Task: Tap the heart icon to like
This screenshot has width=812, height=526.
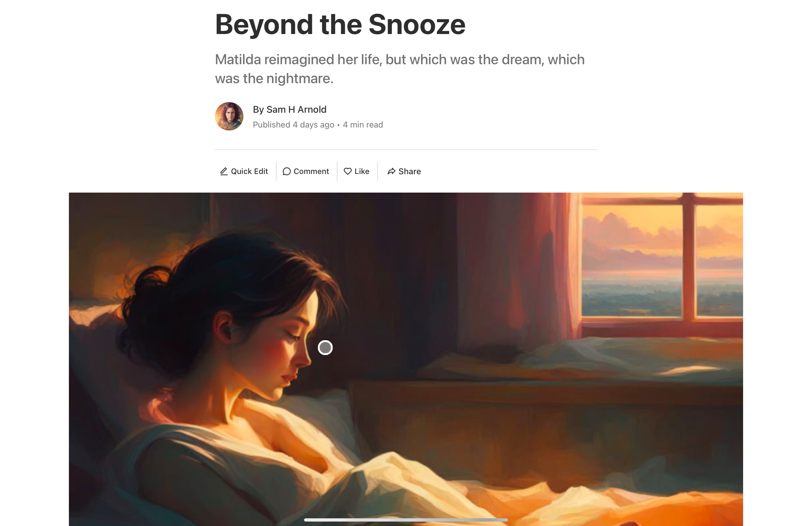Action: point(348,171)
